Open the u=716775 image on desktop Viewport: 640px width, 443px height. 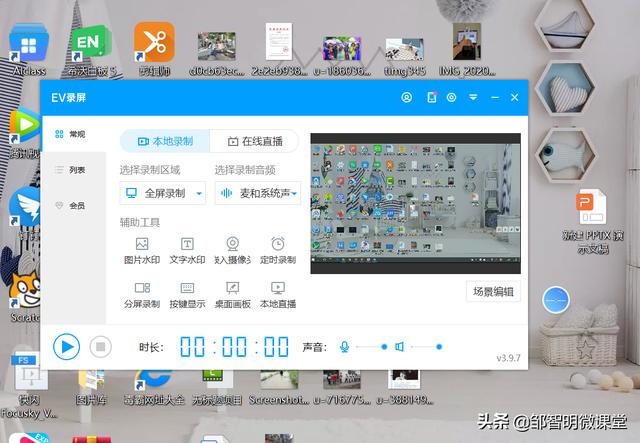(x=342, y=386)
